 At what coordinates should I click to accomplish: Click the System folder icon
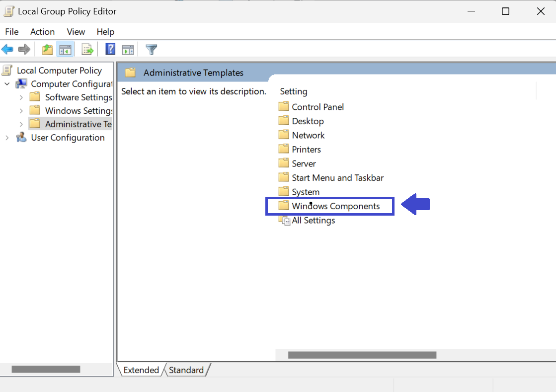(284, 191)
